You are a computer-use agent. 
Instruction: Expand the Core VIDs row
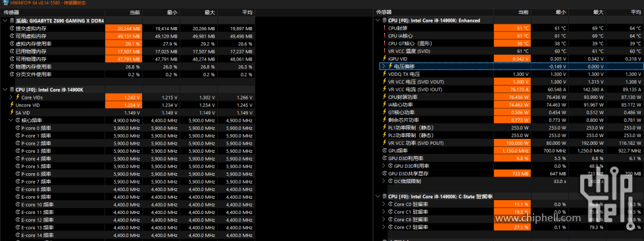[11, 97]
